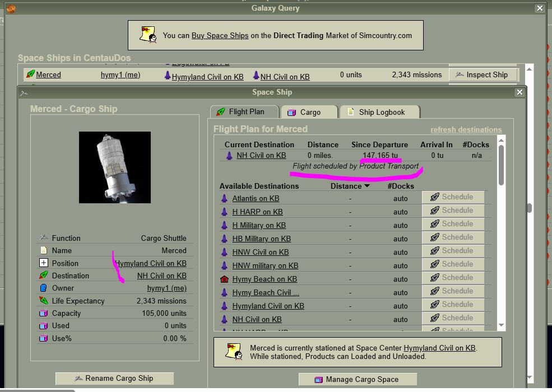Schedule flight to Atlantis on KB

(453, 197)
